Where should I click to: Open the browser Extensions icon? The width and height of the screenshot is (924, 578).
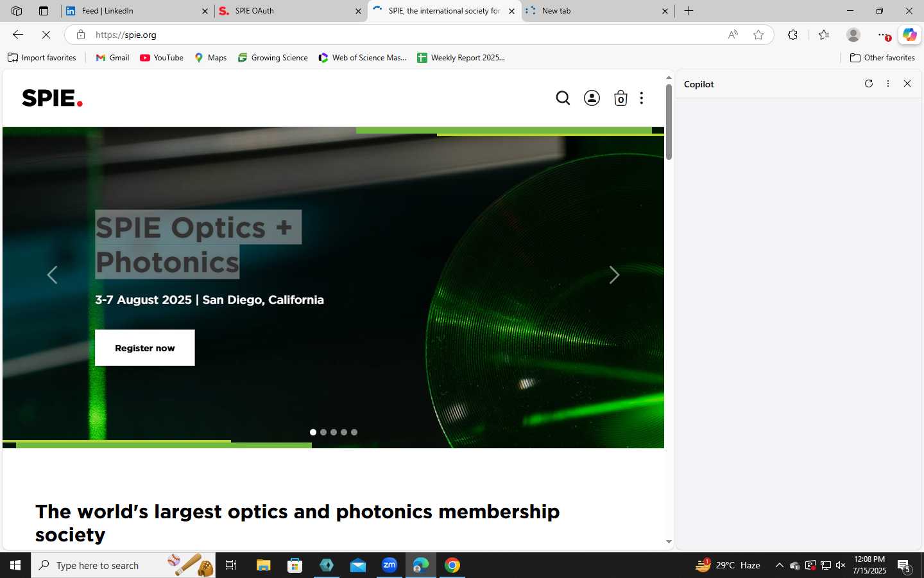(792, 35)
